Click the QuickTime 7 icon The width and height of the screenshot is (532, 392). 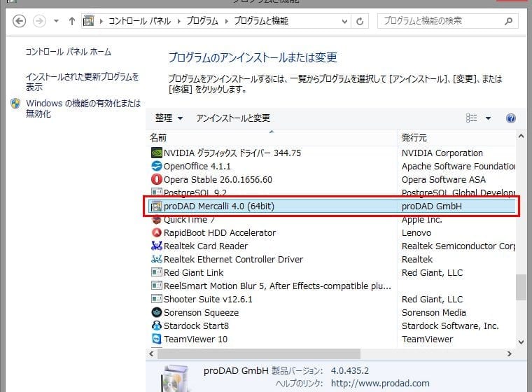[156, 220]
